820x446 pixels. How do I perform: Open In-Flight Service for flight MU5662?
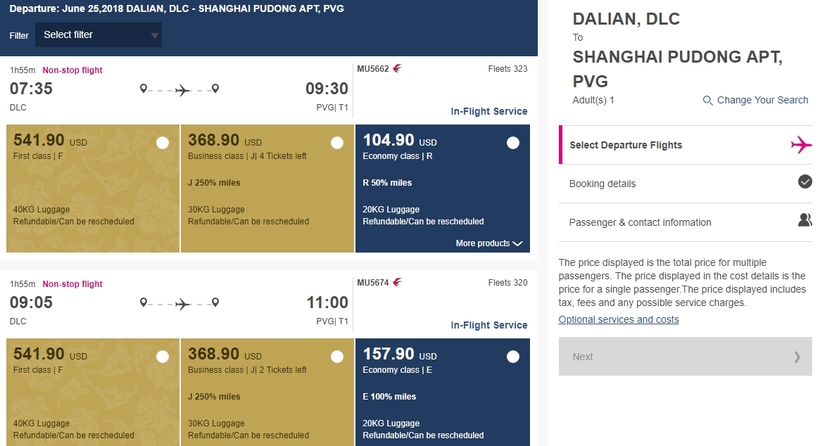tap(489, 111)
